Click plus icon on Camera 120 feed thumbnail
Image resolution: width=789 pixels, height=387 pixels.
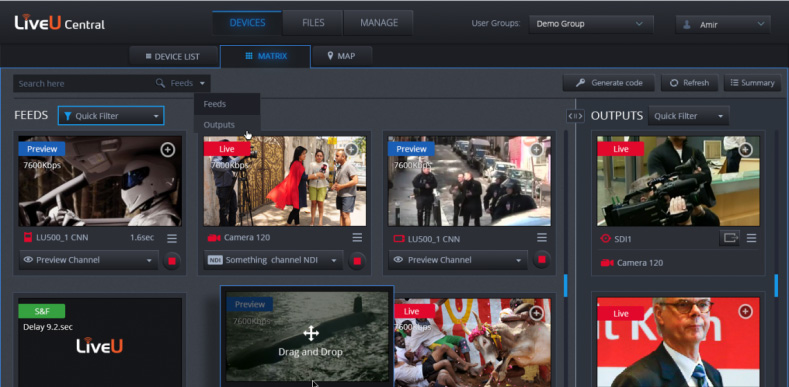351,149
